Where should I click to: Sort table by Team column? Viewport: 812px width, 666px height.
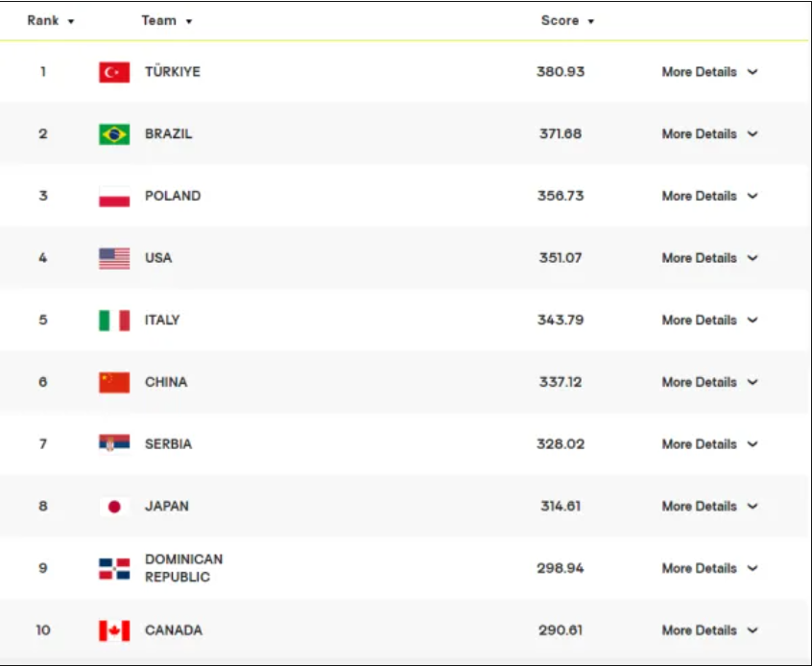pos(167,20)
